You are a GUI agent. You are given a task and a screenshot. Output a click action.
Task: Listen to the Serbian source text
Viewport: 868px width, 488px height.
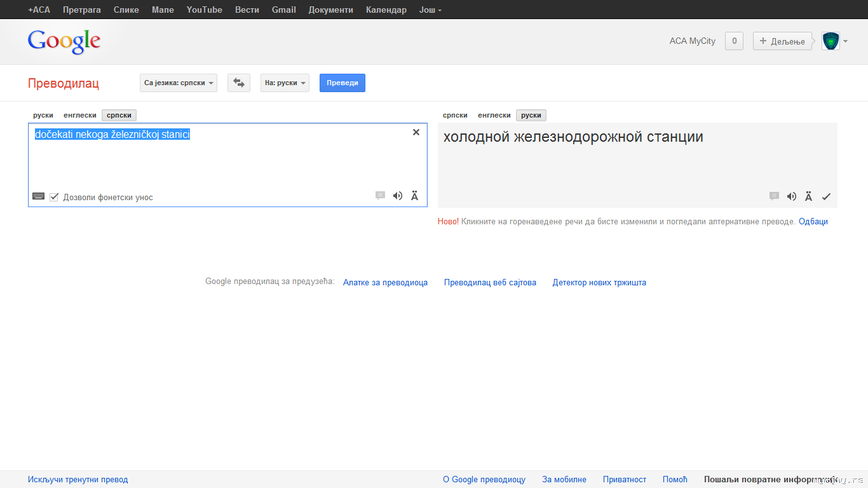(x=398, y=196)
